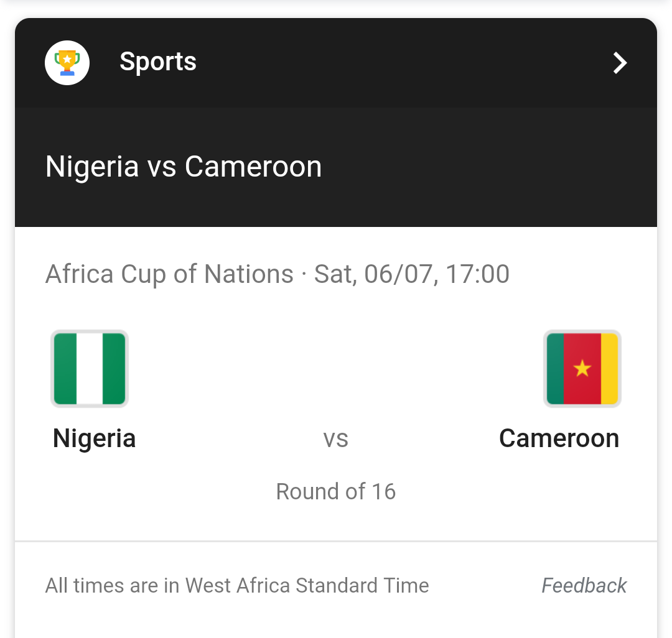
Task: Click the white stripe of Nigeria's flag
Action: click(90, 369)
